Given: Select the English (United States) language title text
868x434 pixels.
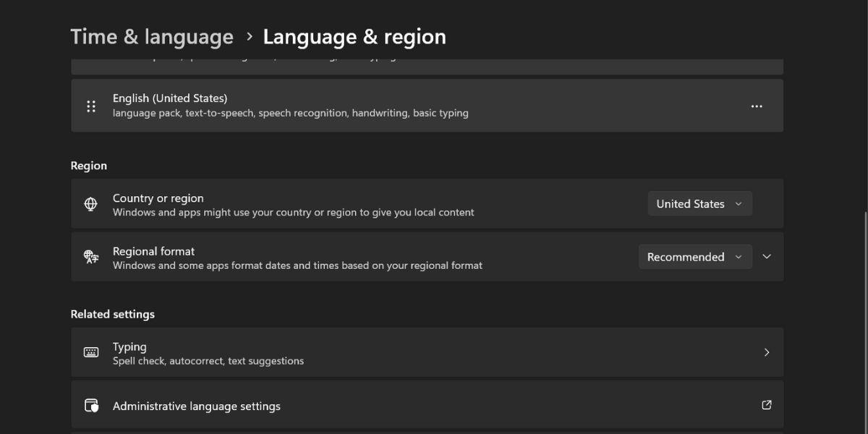Looking at the screenshot, I should [170, 98].
